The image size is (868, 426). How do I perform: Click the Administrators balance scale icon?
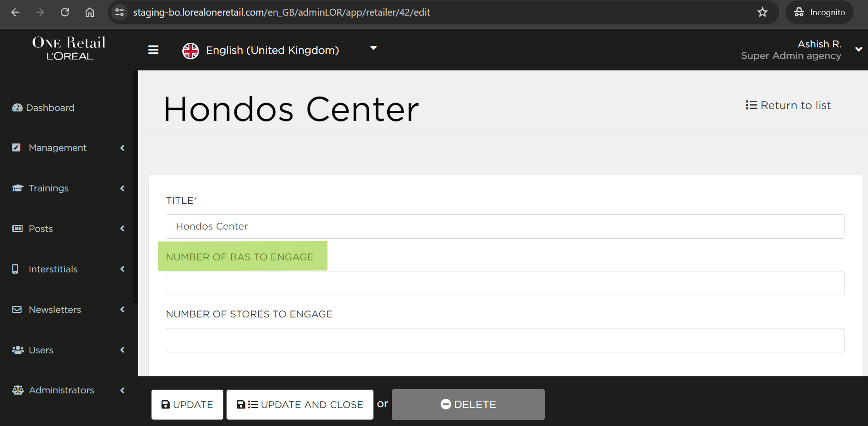pyautogui.click(x=18, y=390)
